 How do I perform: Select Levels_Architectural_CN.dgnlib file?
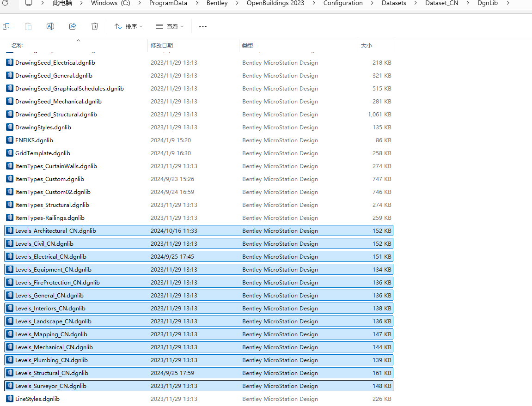(x=199, y=230)
